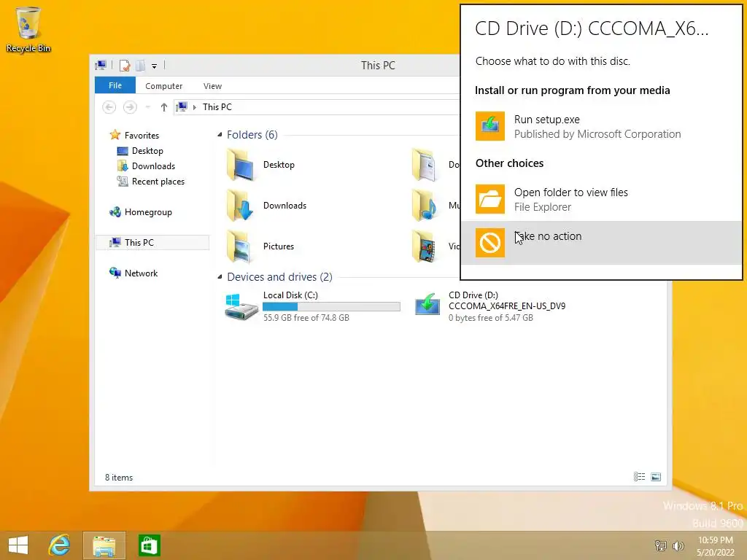The width and height of the screenshot is (747, 560).
Task: Select the Pictures folder icon
Action: coord(240,246)
